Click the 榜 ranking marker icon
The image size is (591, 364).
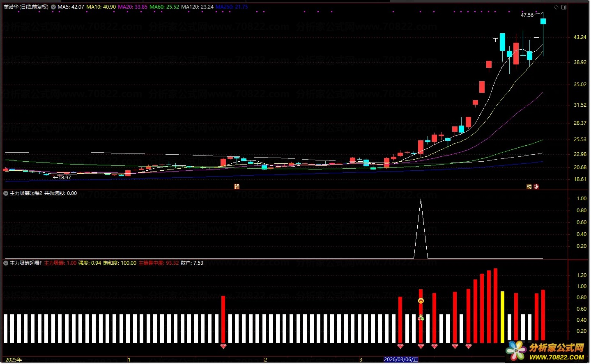[x=529, y=187]
